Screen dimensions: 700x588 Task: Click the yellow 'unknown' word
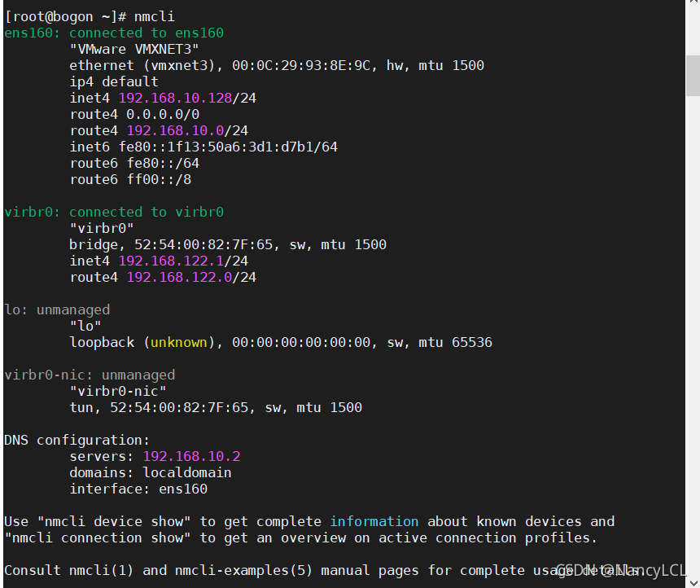[179, 343]
